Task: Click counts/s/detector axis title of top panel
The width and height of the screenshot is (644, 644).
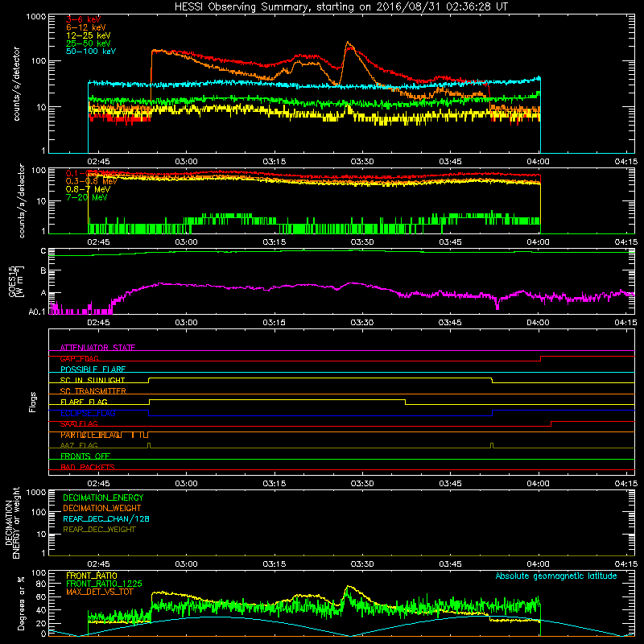Action: (x=16, y=84)
